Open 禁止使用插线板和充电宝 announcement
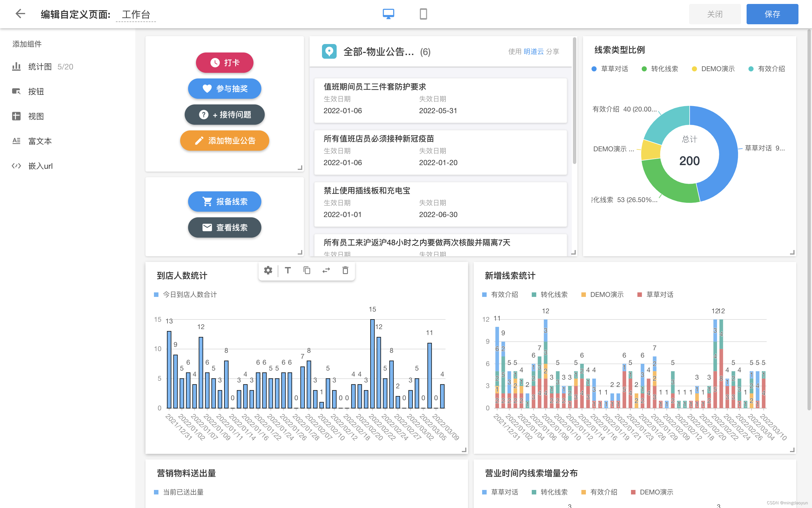Screen dimensions: 812x508 pos(440,204)
